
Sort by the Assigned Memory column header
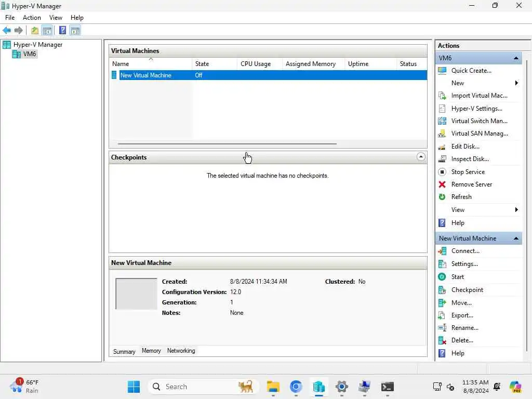[x=313, y=64]
